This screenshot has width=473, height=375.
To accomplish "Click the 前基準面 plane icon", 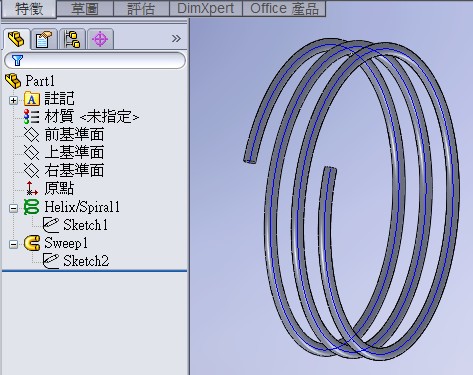I will (x=32, y=135).
